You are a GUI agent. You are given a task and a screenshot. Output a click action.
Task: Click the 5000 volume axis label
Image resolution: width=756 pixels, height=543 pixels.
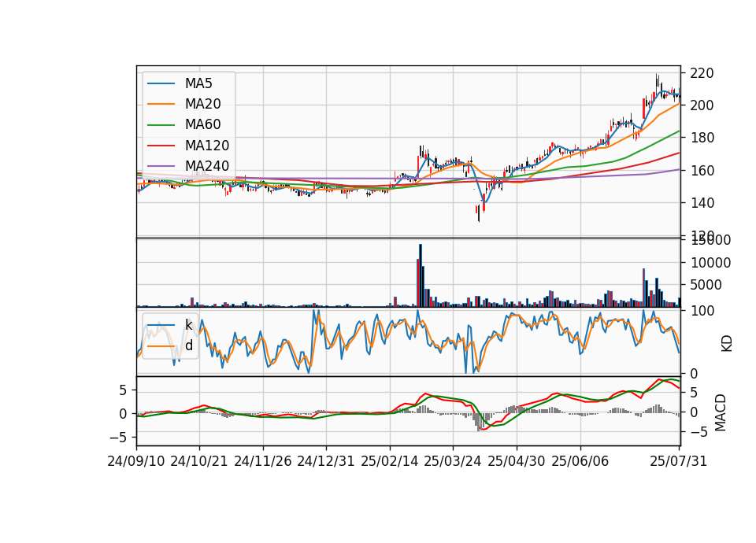[706, 285]
